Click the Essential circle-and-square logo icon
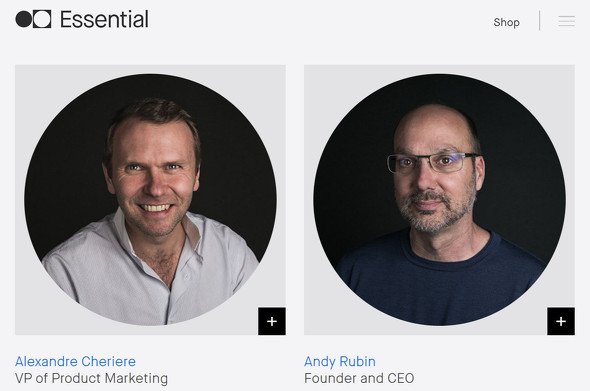 33,19
